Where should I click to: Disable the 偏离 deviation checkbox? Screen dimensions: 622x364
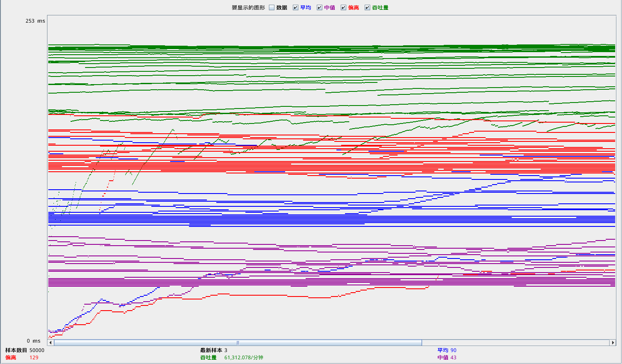[x=344, y=8]
